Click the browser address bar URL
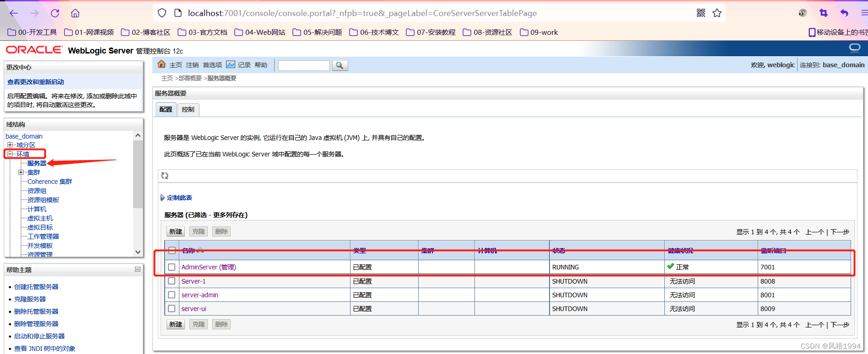The image size is (868, 354). pyautogui.click(x=362, y=13)
